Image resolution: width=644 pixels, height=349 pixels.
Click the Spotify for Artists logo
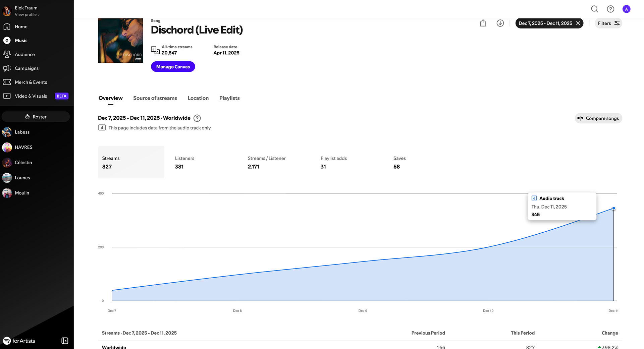19,341
